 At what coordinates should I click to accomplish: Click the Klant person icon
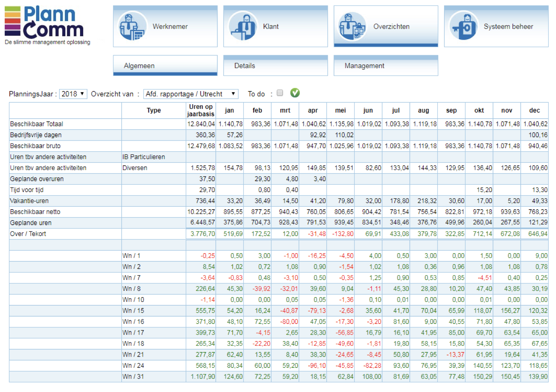(x=243, y=26)
